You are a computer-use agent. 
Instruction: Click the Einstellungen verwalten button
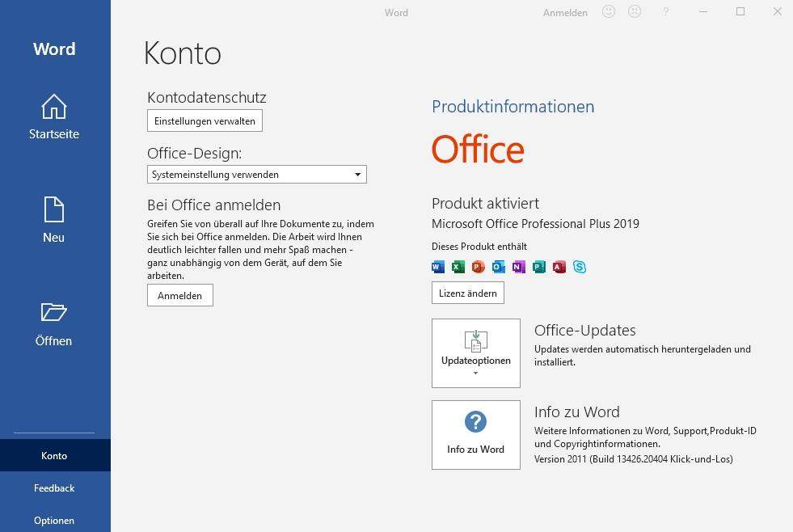pos(204,120)
